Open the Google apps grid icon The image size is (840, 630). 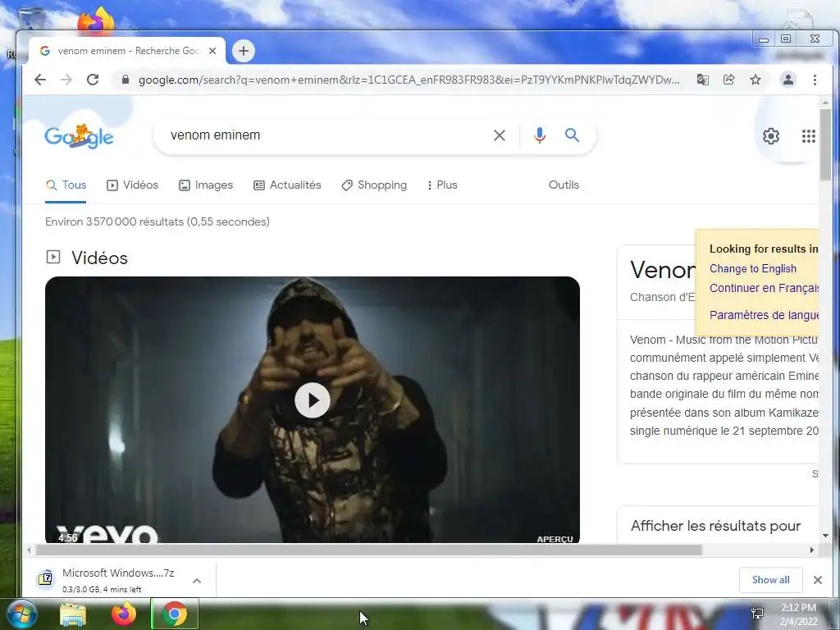(808, 136)
